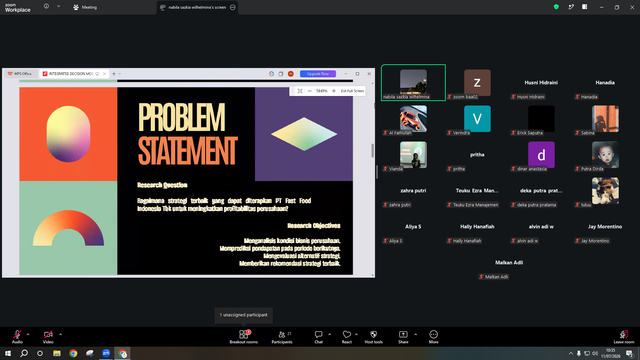This screenshot has height=360, width=640.
Task: Unmute microphone with the Audio button
Action: [17, 337]
